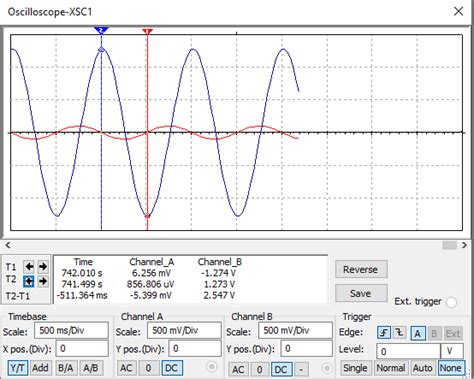The image size is (474, 379).
Task: Save the oscilloscope data
Action: point(361,293)
